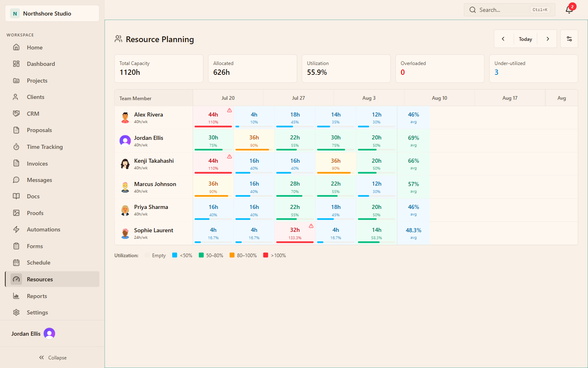
Task: Open the filter sliders button
Action: (x=569, y=39)
